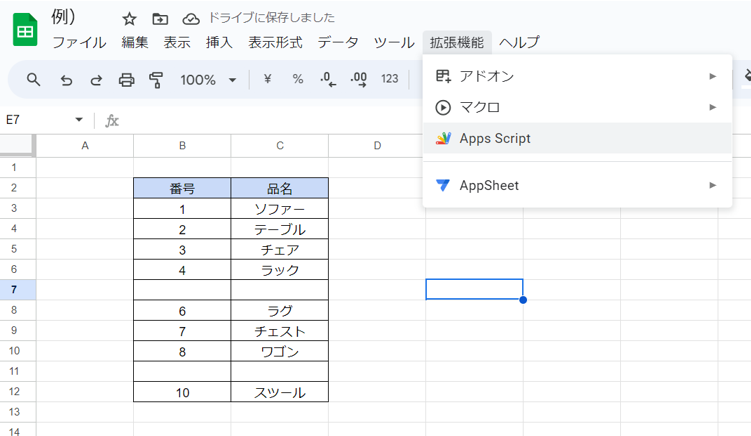751x436 pixels.
Task: Open the ヘルプ menu
Action: (x=519, y=43)
